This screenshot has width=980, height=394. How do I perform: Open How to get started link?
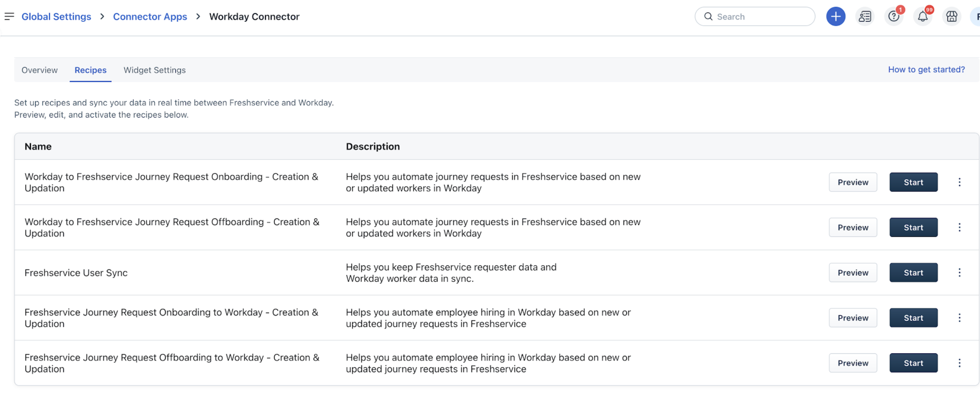click(x=926, y=69)
